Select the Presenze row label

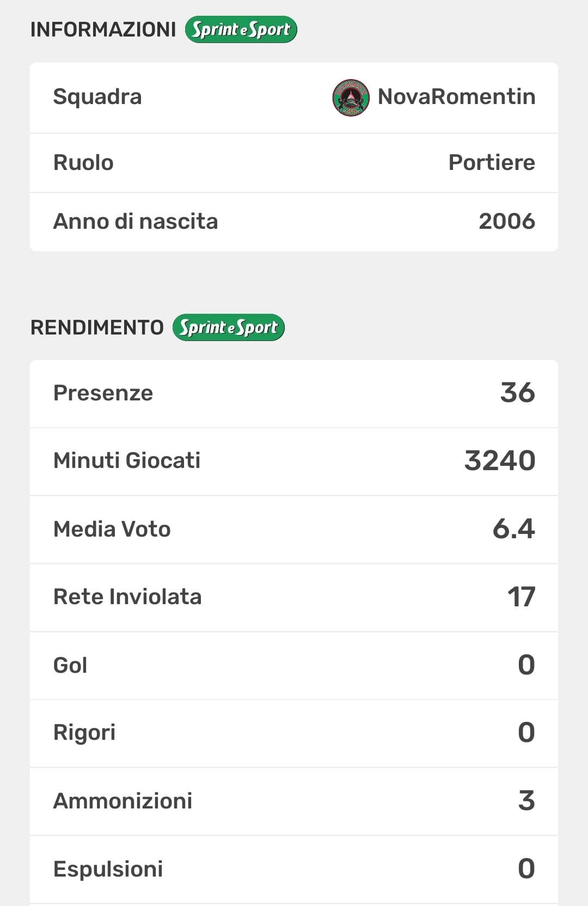[x=103, y=393]
